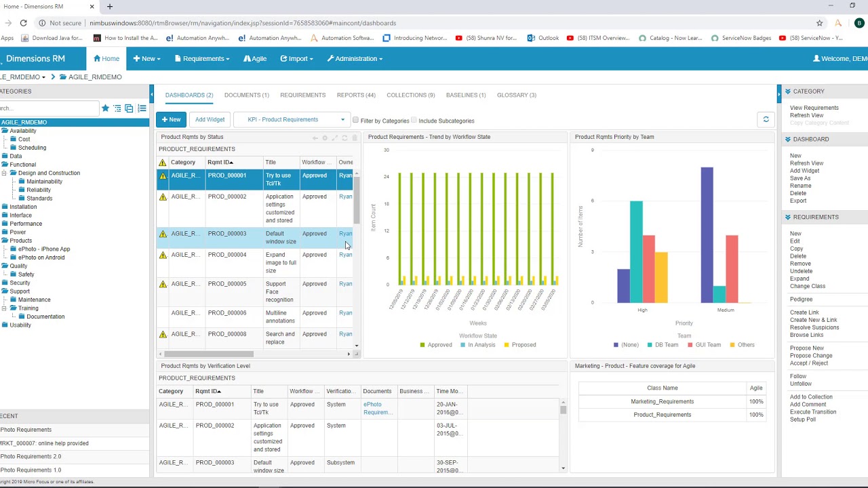Viewport: 868px width, 488px height.
Task: Toggle the Approved legend entry
Action: click(436, 344)
